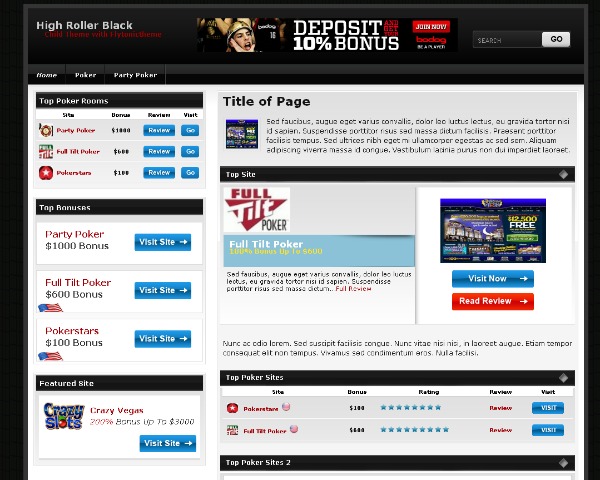The width and height of the screenshot is (600, 480).
Task: Click the Party Poker chip logo icon
Action: click(x=46, y=130)
